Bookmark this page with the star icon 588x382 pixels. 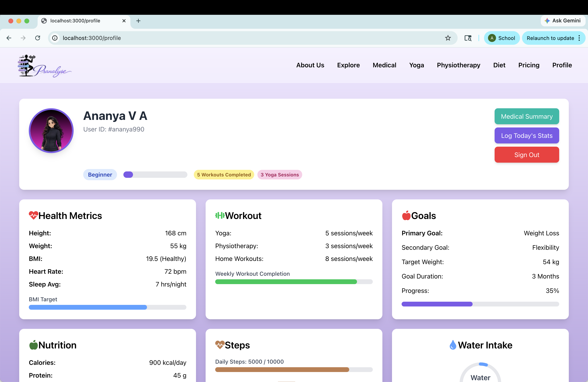coord(448,38)
